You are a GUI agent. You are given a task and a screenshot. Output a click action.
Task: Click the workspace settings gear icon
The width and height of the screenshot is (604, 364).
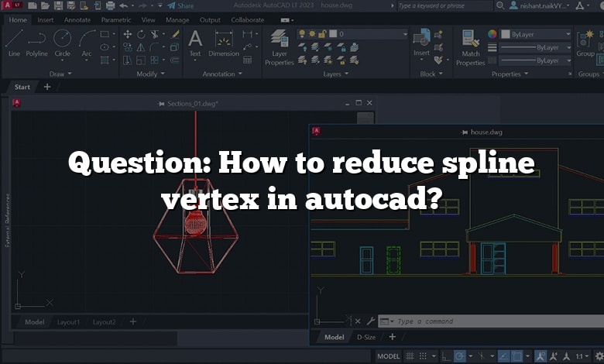(x=599, y=356)
